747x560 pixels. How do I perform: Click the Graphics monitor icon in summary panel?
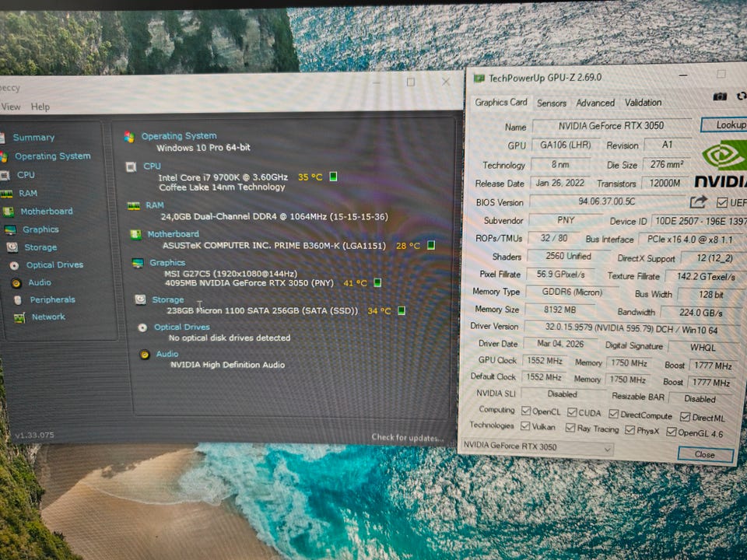pos(138,263)
